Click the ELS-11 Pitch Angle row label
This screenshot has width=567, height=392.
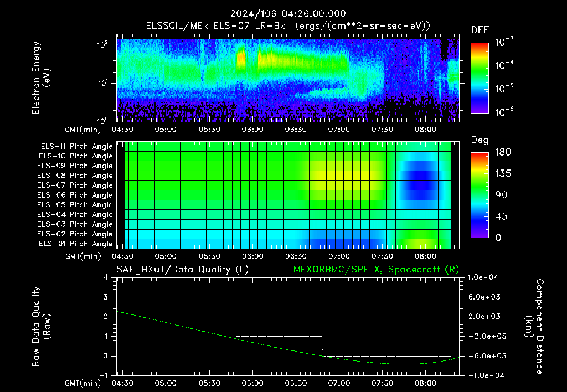click(x=76, y=147)
